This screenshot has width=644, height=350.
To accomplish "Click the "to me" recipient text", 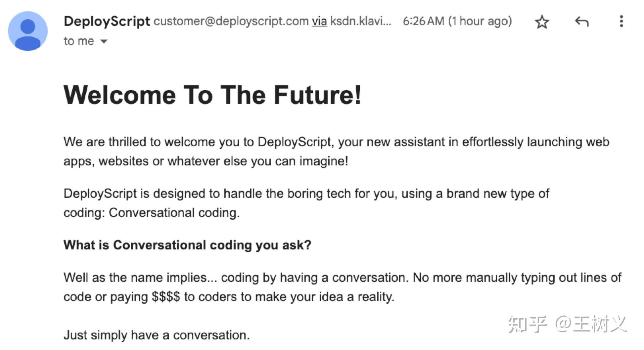I will click(79, 41).
